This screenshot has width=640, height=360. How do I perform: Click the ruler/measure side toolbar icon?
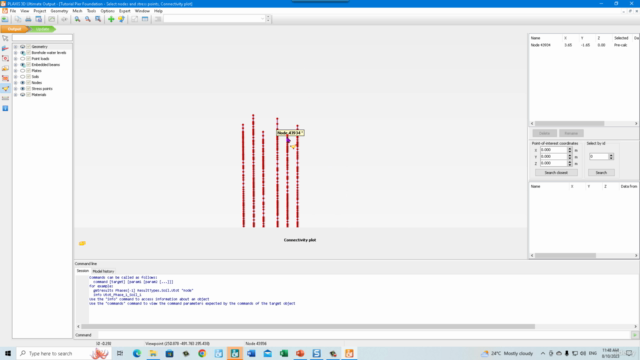(5, 98)
